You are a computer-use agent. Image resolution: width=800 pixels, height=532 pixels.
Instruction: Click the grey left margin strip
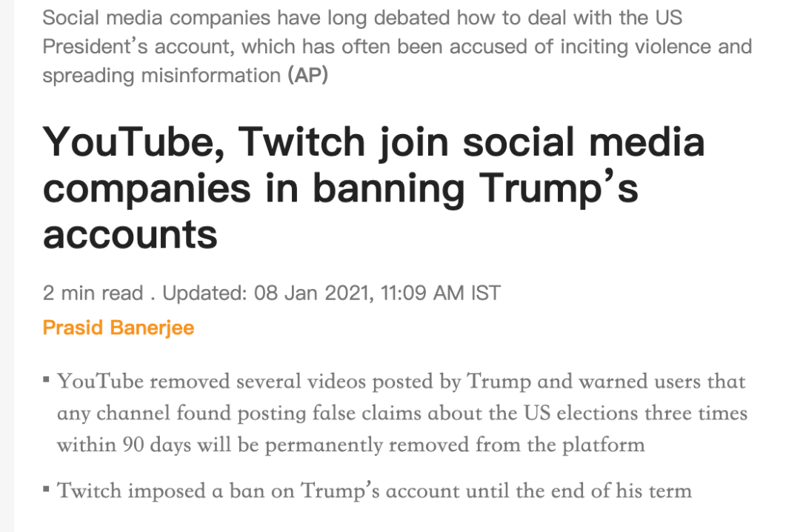coord(7,266)
